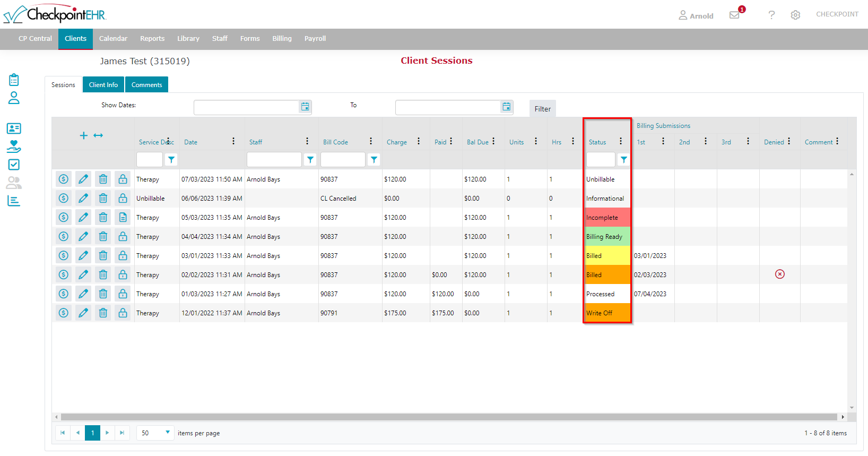
Task: Open the mail notifications envelope icon
Action: click(x=734, y=15)
